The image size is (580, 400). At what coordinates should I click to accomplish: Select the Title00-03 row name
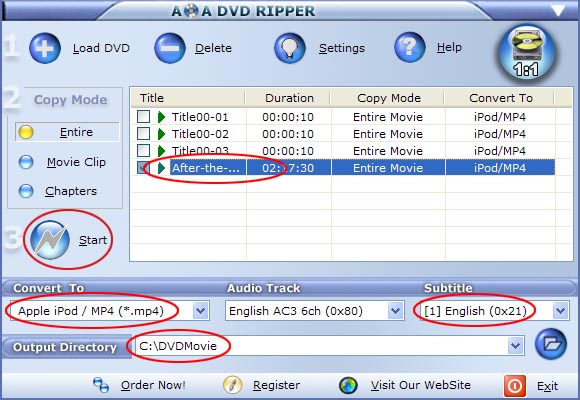(200, 151)
